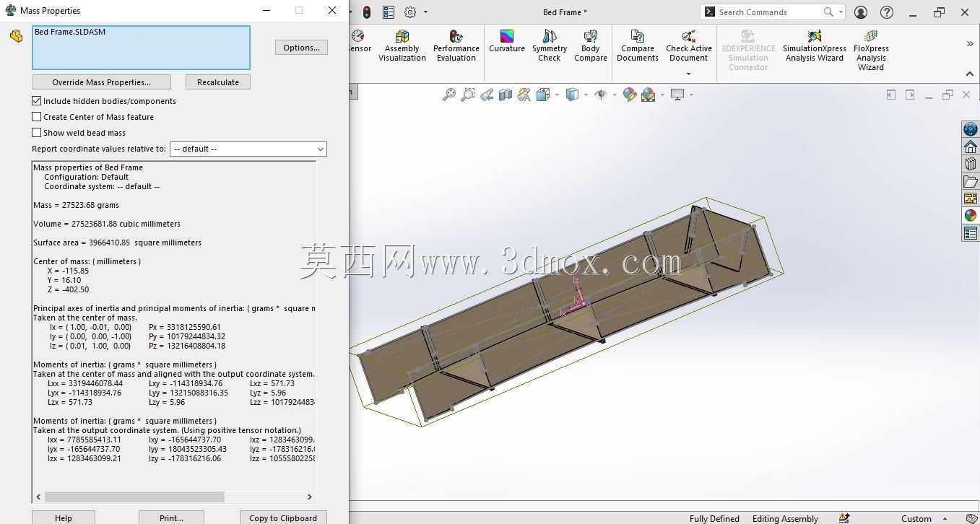Run the Symmetry Check tool

coord(549,45)
